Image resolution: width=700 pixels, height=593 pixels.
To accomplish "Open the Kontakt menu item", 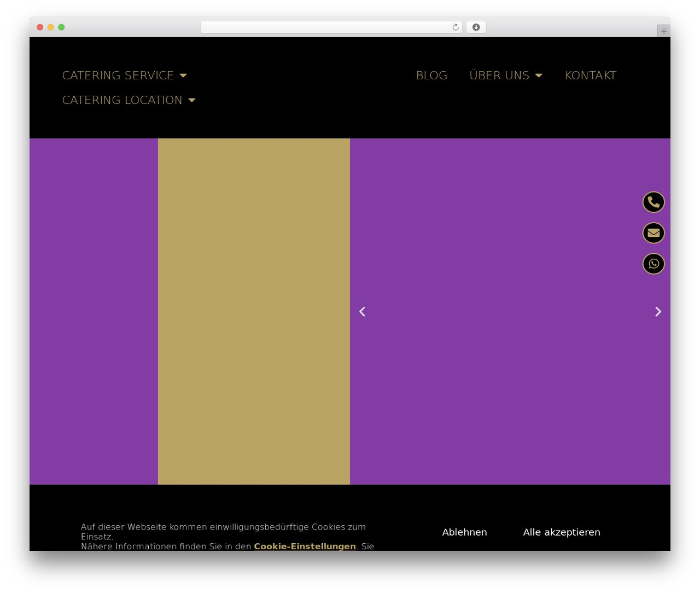I will click(591, 75).
